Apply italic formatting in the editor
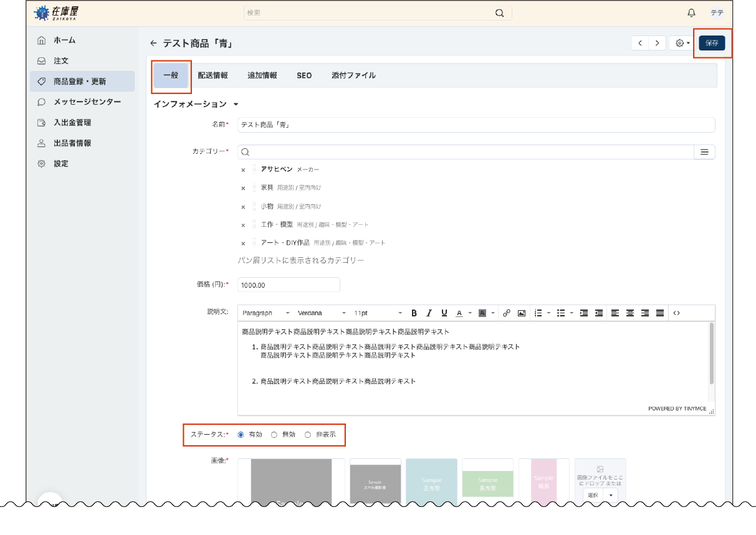This screenshot has width=756, height=535. pos(429,313)
